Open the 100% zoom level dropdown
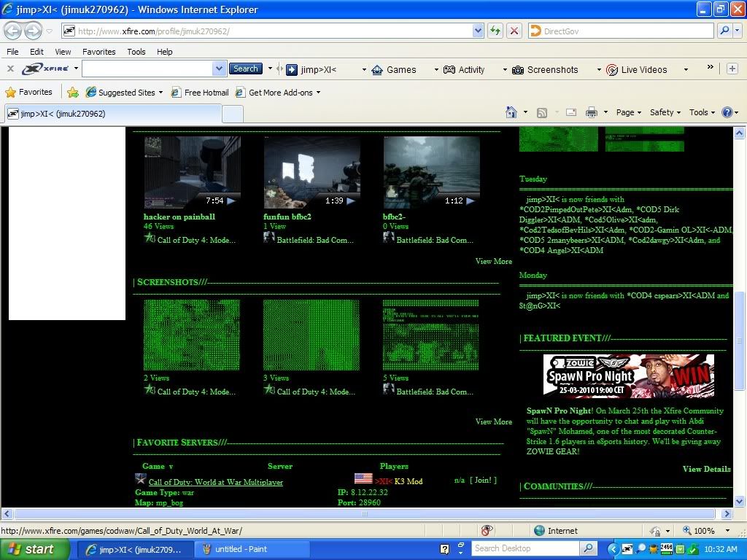Viewport: 747px width, 560px height. click(726, 531)
